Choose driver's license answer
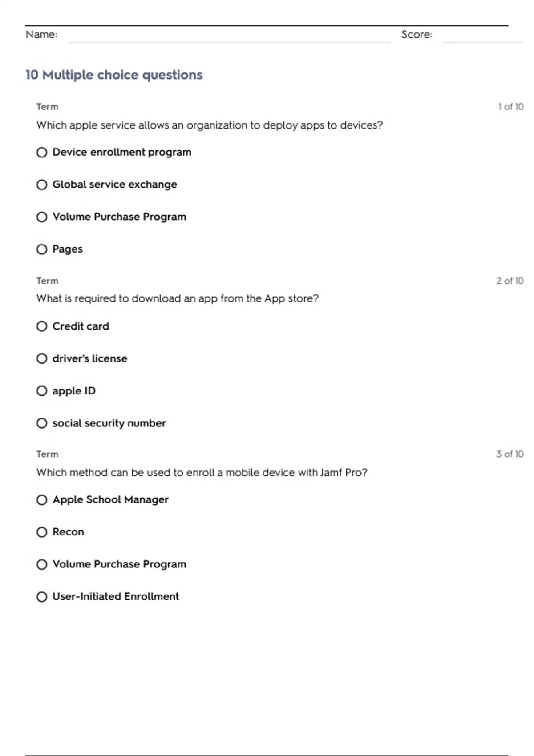Viewport: 534px width, 756px height. click(42, 358)
